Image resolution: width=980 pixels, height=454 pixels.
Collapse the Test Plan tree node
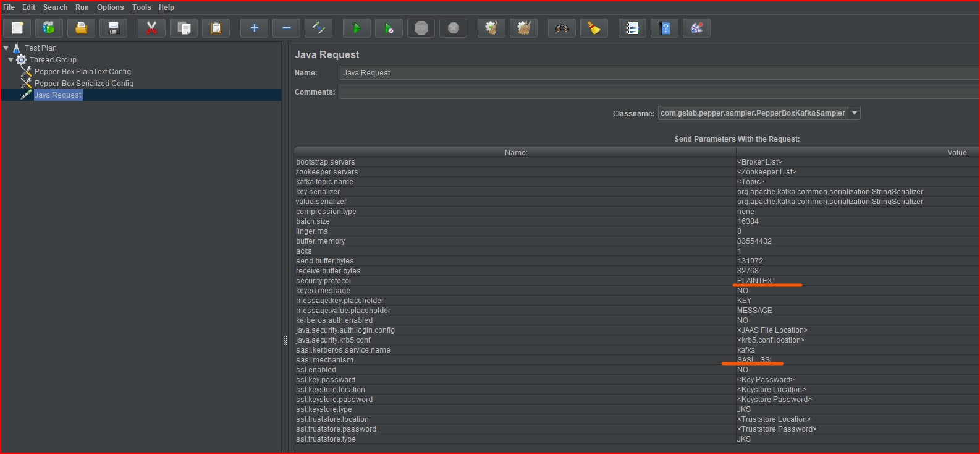(6, 48)
